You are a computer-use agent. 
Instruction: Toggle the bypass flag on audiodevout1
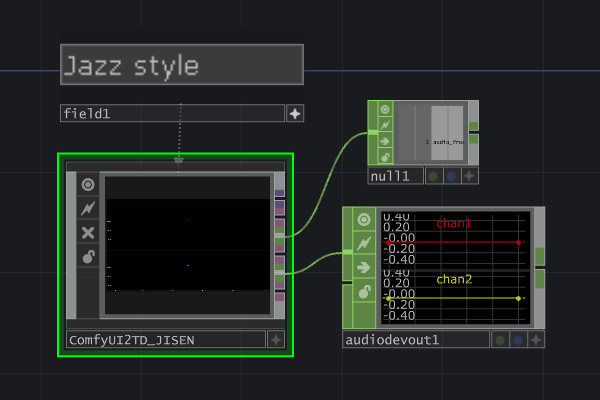click(x=364, y=243)
